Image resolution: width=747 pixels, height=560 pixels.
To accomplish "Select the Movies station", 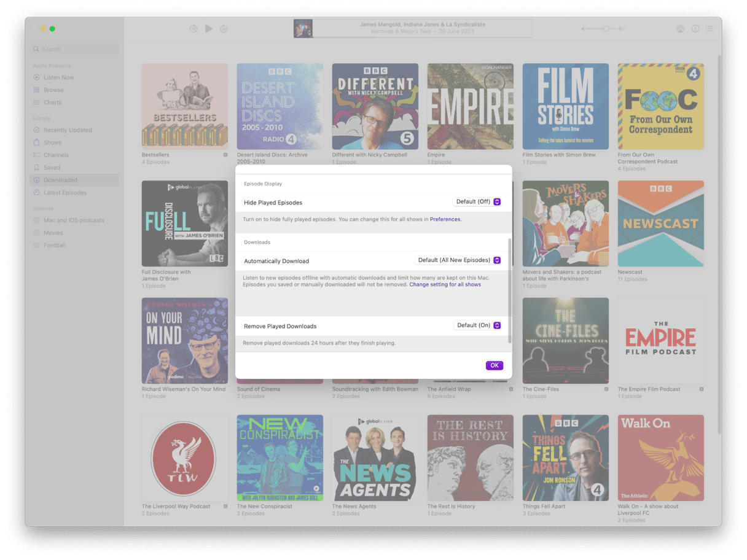I will click(x=53, y=233).
